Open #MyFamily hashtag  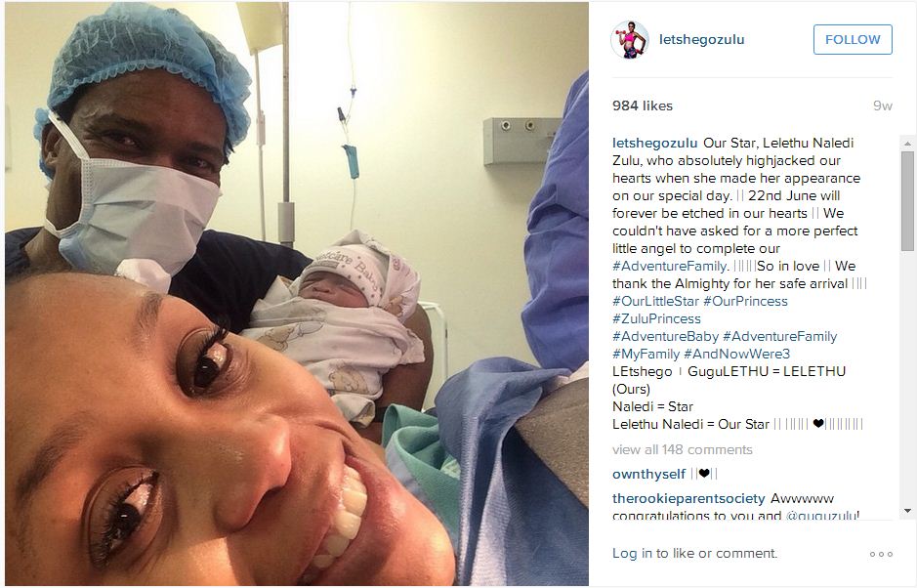(646, 354)
